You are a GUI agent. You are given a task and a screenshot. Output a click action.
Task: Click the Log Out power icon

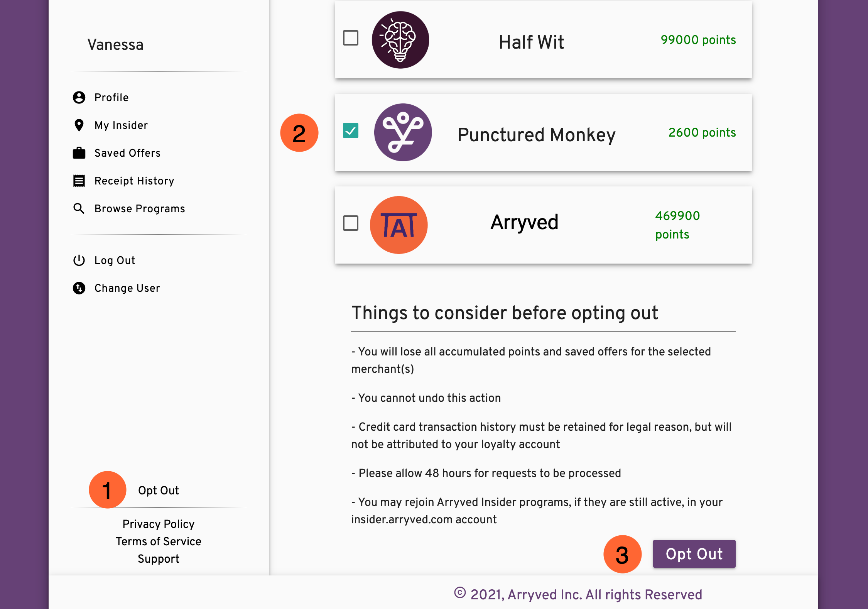(79, 260)
